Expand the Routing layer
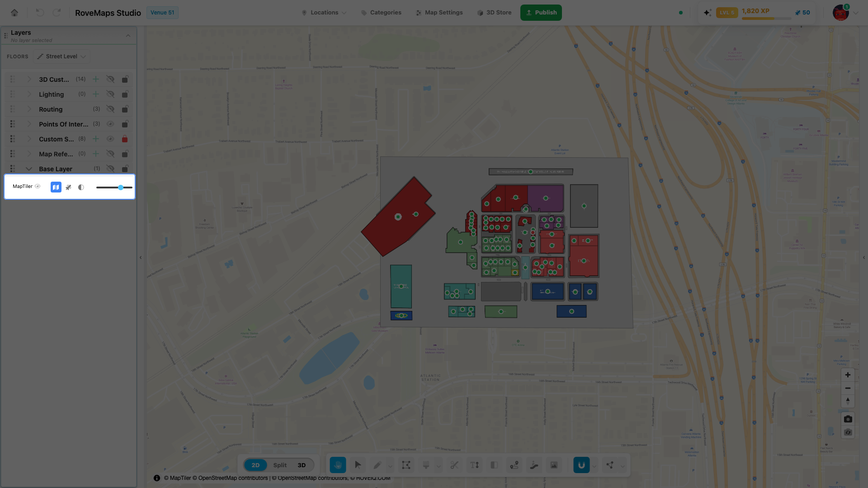868x488 pixels. coord(29,109)
